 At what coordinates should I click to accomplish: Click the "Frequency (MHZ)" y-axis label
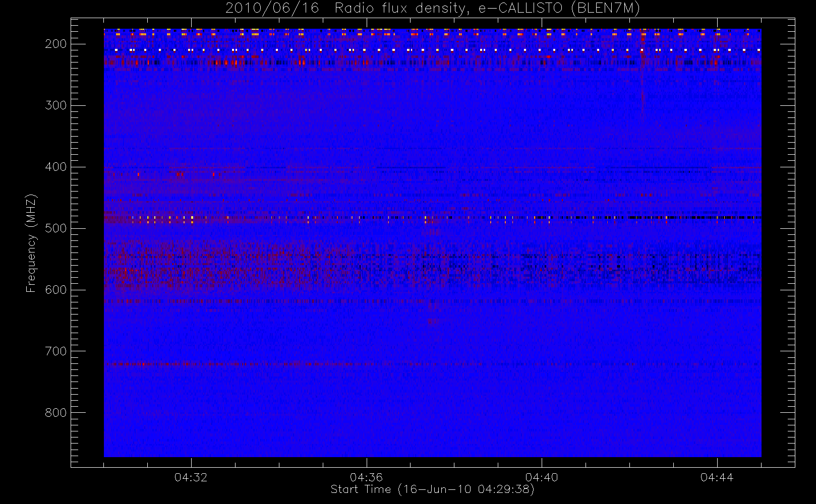click(x=31, y=243)
